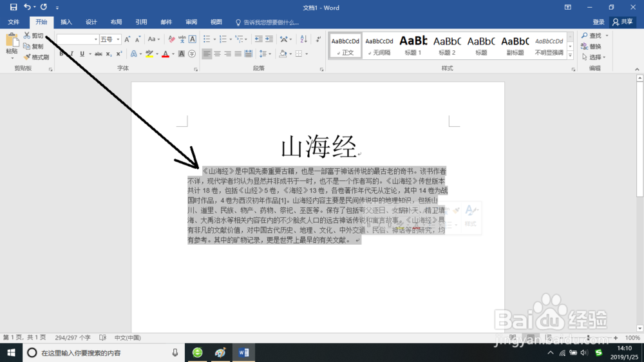
Task: Click the 共享 share button
Action: (x=622, y=22)
